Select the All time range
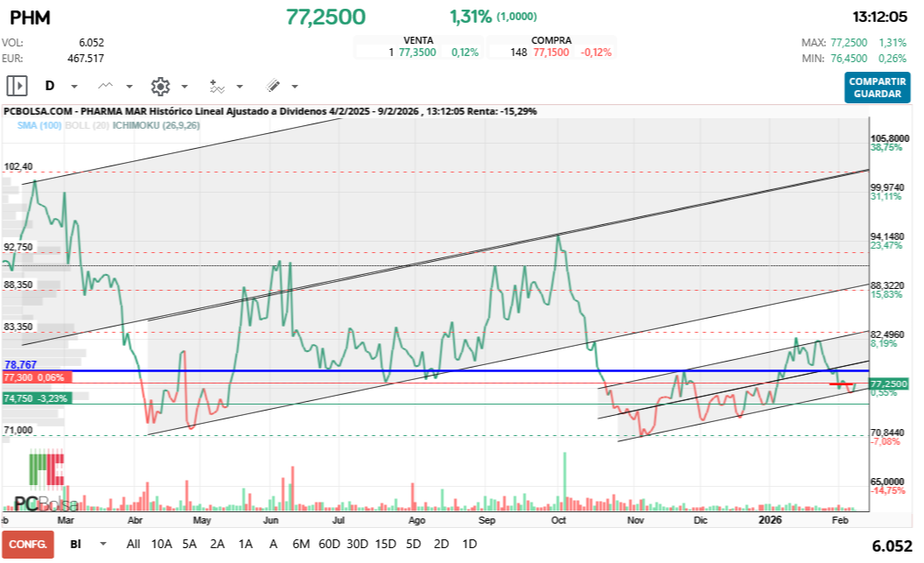Viewport: 924px width, 563px height. (133, 544)
